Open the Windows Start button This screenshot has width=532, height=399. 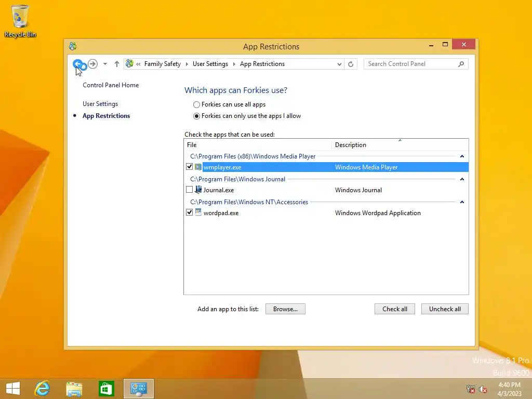click(x=13, y=389)
